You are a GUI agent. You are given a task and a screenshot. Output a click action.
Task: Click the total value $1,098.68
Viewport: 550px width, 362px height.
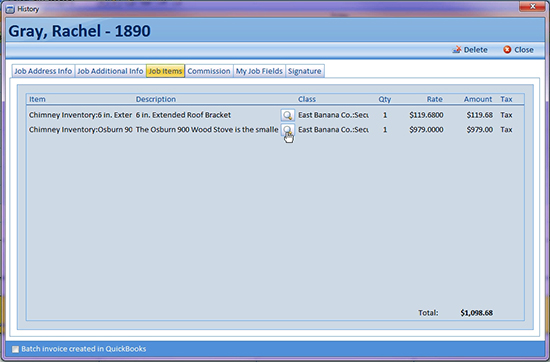pyautogui.click(x=476, y=313)
